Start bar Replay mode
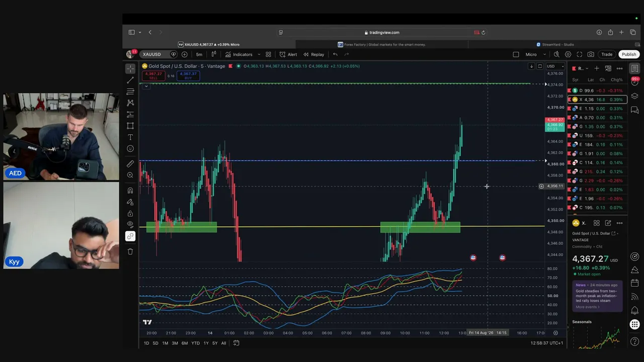 click(313, 54)
